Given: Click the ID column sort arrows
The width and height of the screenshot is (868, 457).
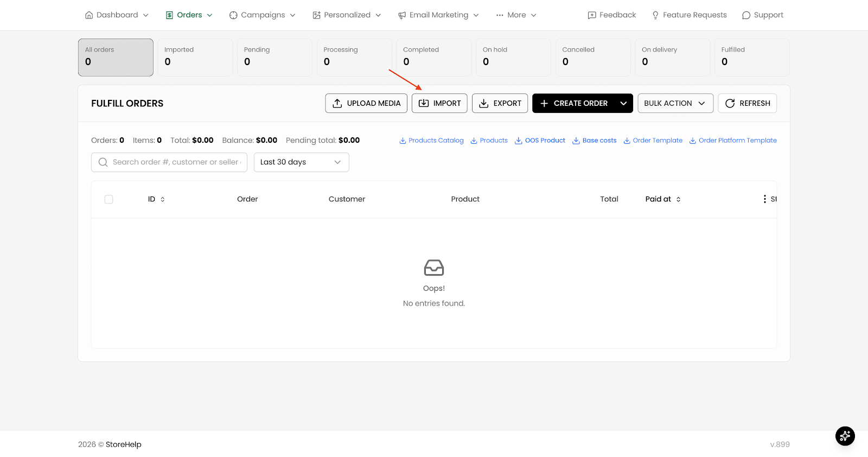Looking at the screenshot, I should click(163, 199).
